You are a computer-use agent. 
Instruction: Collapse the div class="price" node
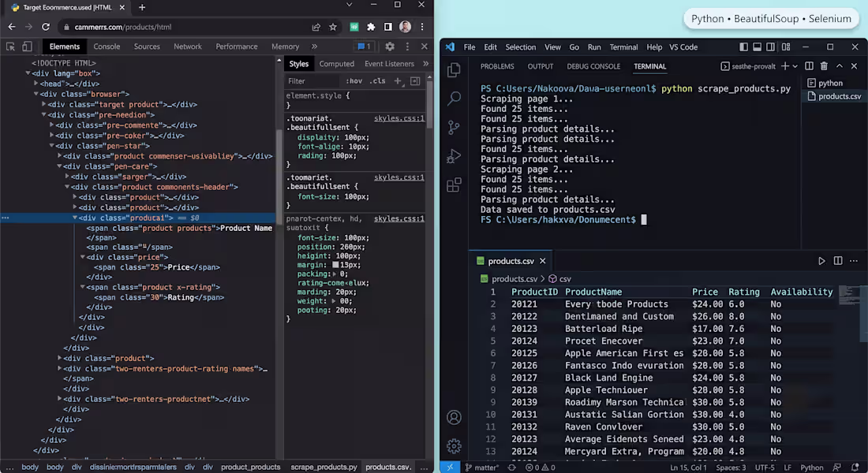[83, 257]
